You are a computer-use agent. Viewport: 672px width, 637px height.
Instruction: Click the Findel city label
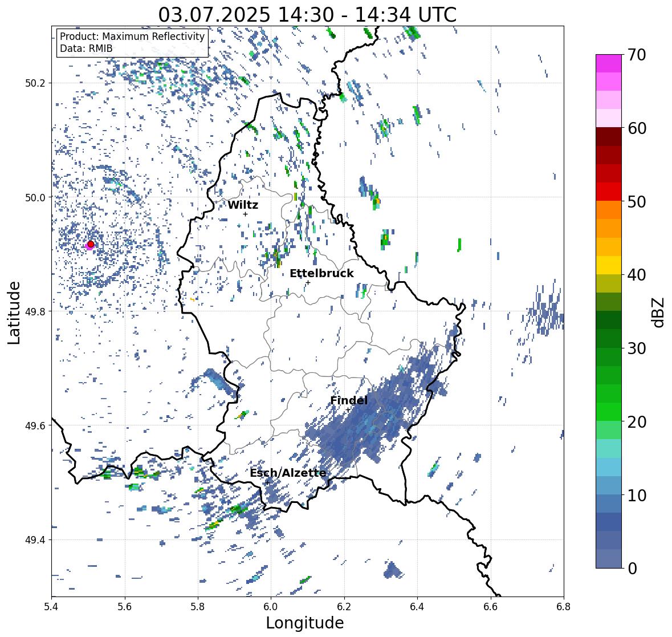pyautogui.click(x=349, y=400)
